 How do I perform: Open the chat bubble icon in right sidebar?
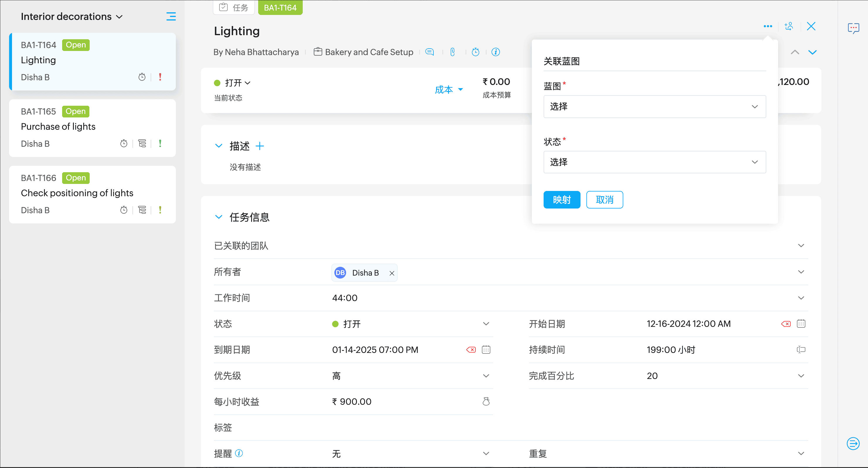[853, 28]
